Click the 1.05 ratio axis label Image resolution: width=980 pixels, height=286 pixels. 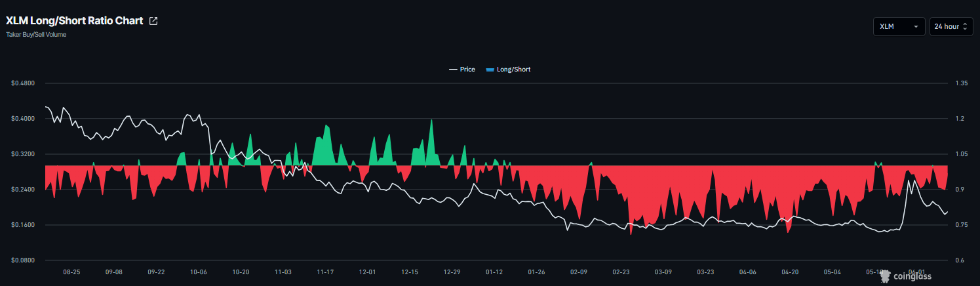(962, 154)
